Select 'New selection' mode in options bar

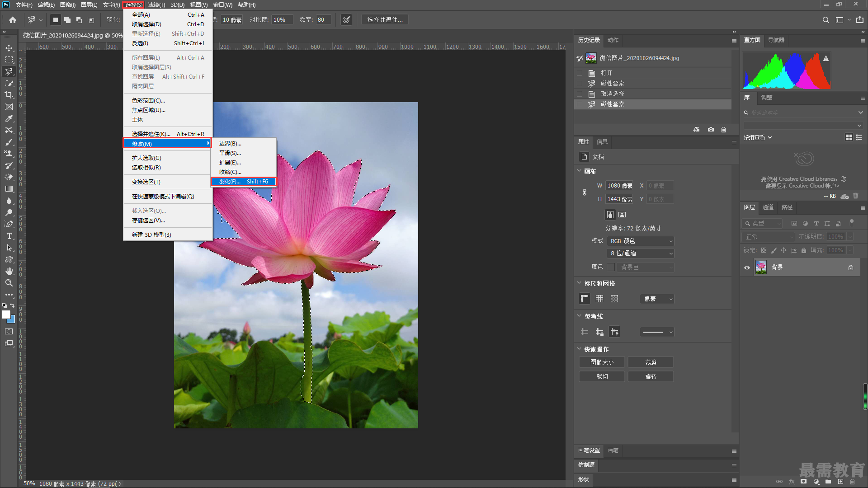pyautogui.click(x=56, y=20)
